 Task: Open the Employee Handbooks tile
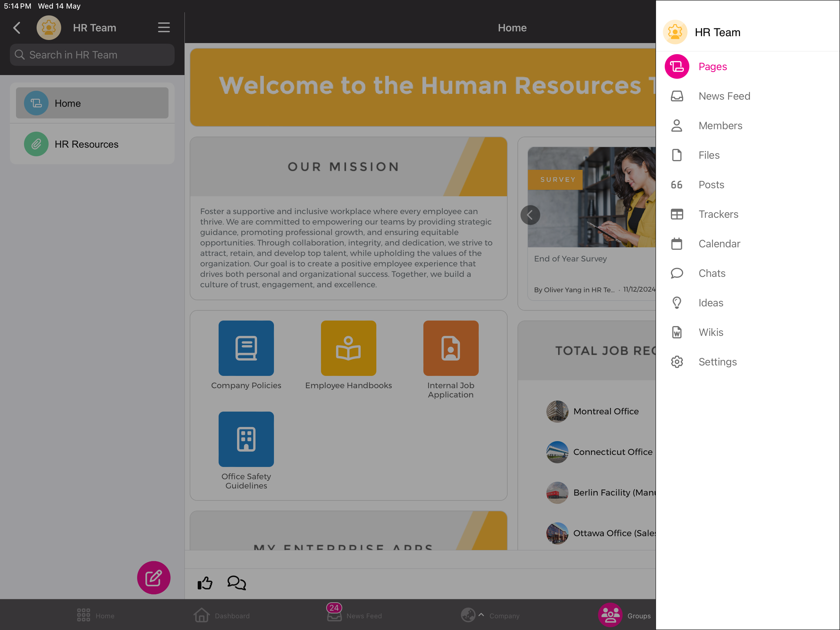[348, 349]
